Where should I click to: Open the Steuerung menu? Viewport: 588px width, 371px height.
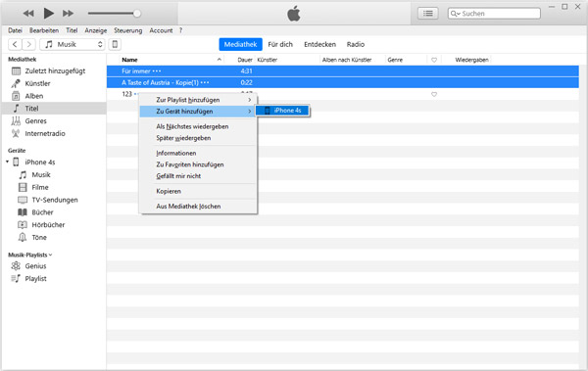tap(127, 30)
